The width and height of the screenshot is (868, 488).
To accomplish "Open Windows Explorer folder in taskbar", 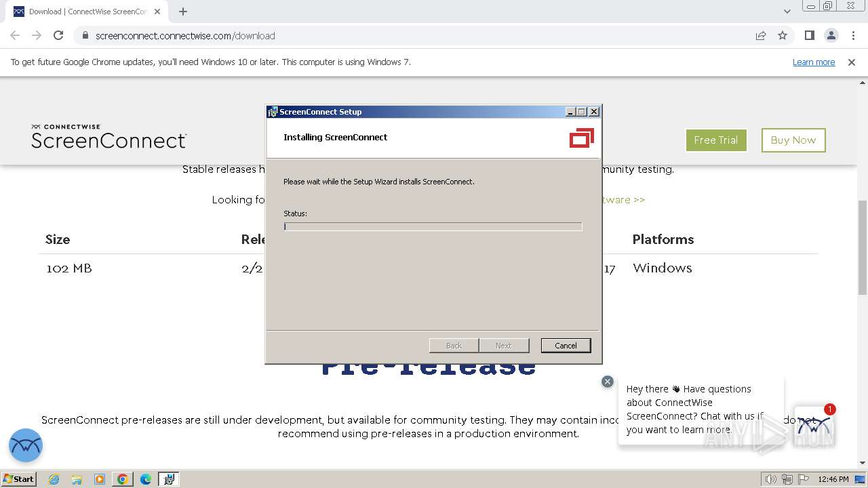I will 77,479.
